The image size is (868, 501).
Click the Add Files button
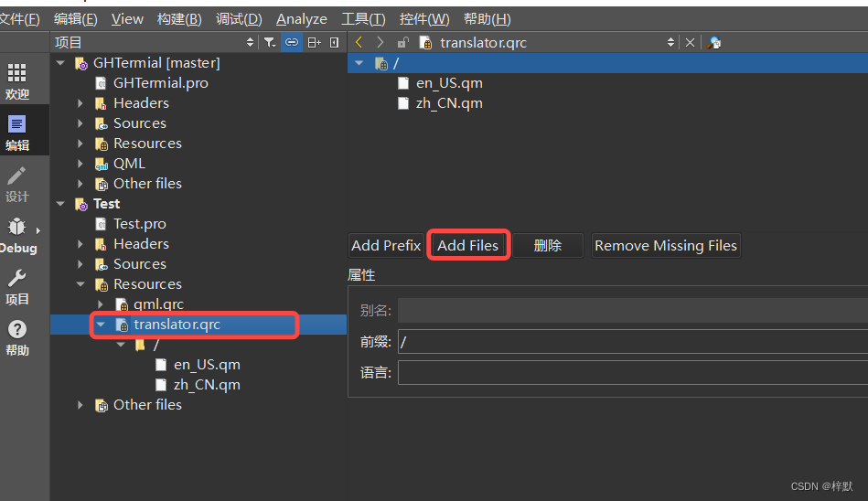[x=468, y=245]
